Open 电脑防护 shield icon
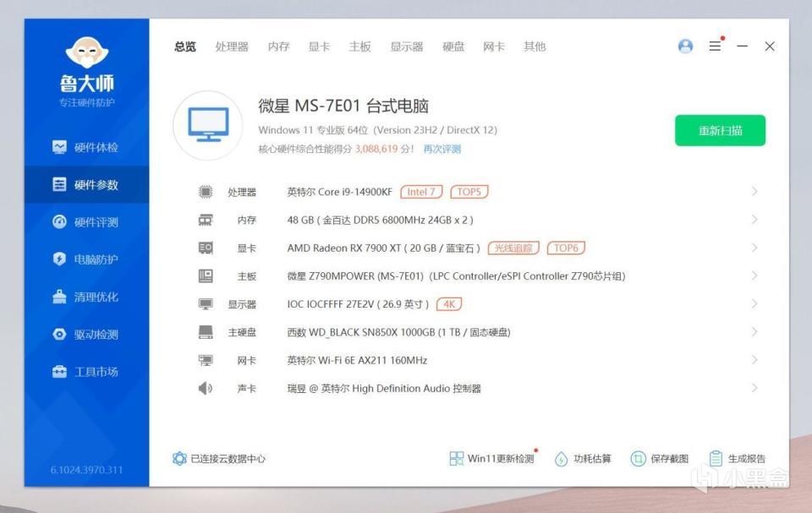 [x=59, y=259]
